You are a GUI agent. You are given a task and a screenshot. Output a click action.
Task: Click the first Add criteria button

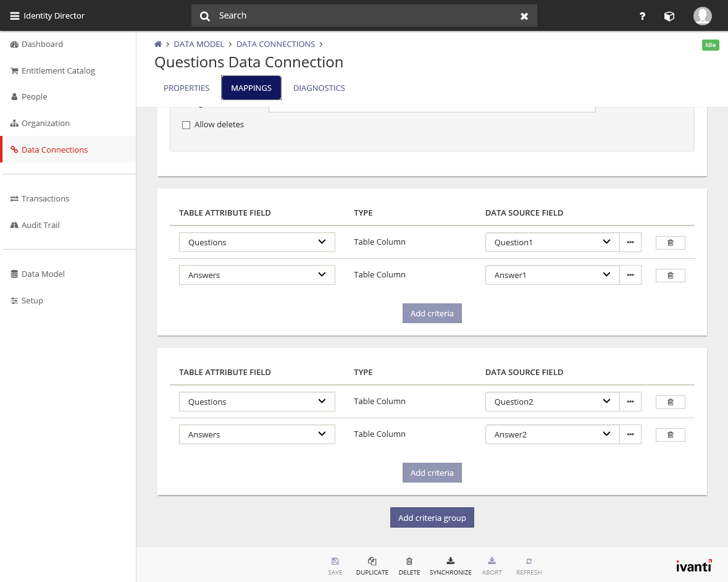click(x=432, y=313)
